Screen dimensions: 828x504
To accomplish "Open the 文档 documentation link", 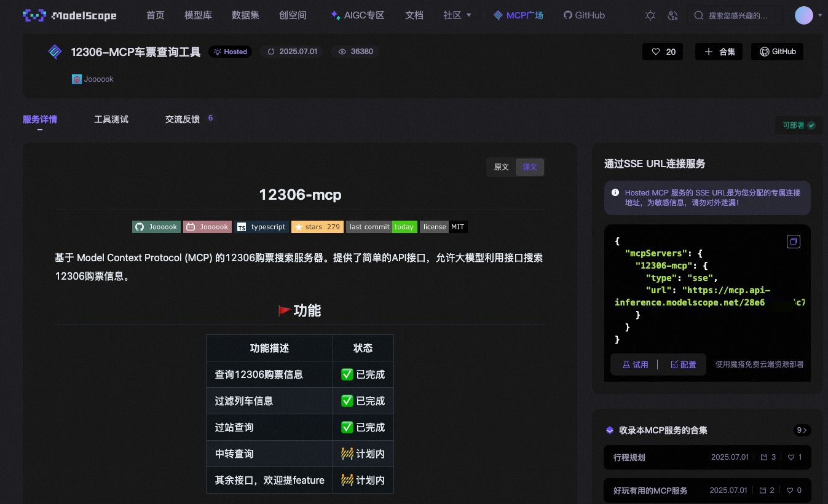I will click(x=414, y=15).
